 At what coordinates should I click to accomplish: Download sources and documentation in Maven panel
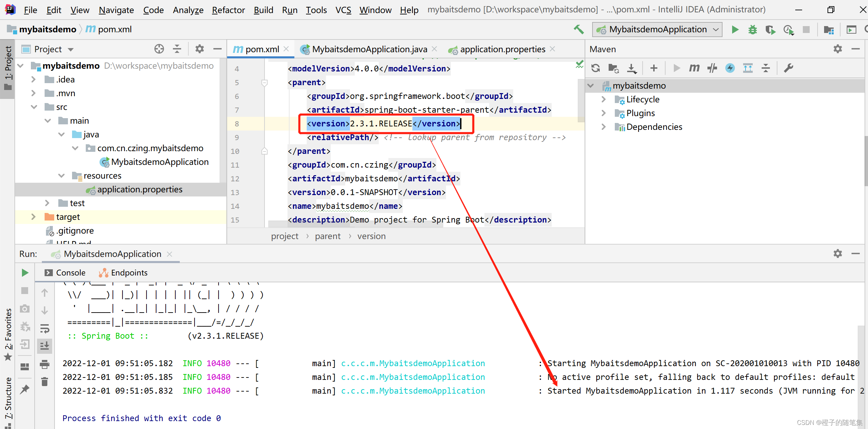632,68
